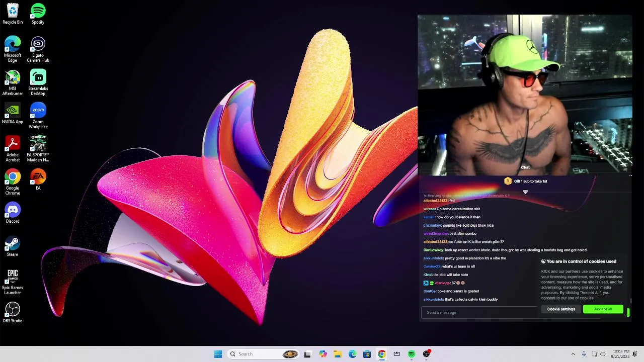Open Spotify from the taskbar
The height and width of the screenshot is (362, 644).
412,354
